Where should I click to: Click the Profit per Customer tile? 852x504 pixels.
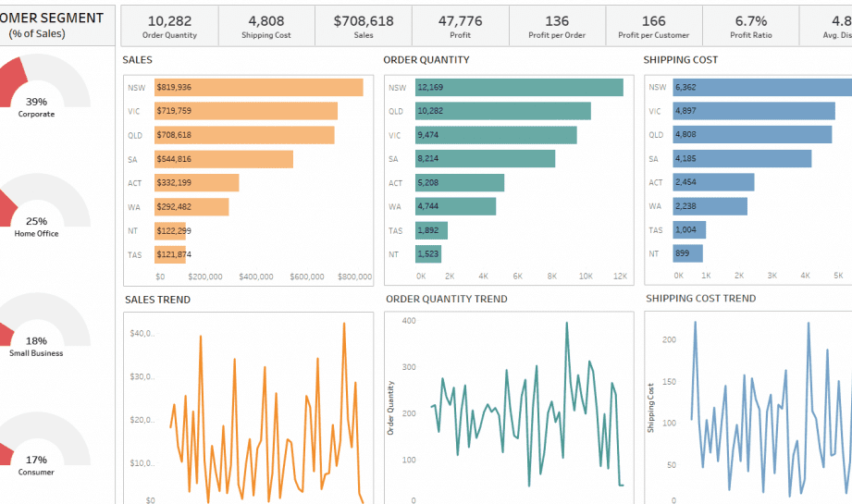point(654,26)
